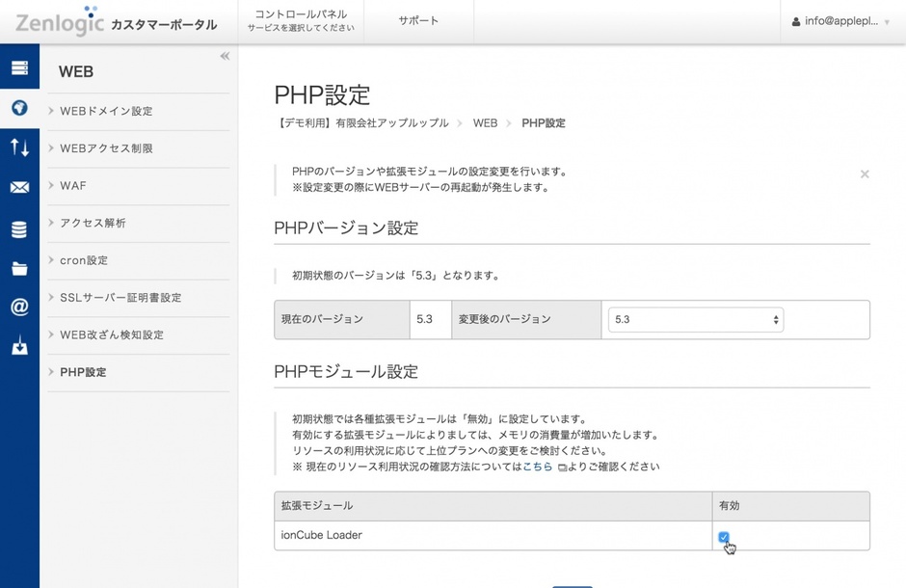This screenshot has height=588, width=906.
Task: Click the folder icon in sidebar
Action: (x=19, y=269)
